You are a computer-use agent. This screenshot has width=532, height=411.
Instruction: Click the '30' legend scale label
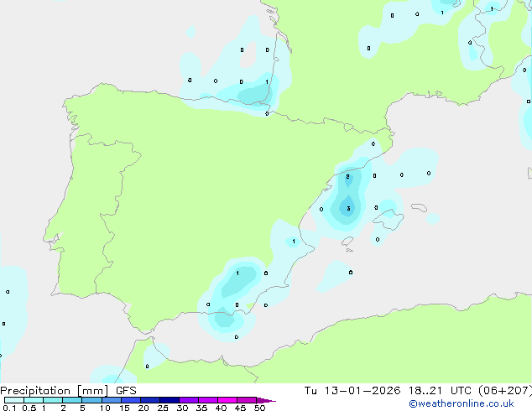tap(182, 408)
